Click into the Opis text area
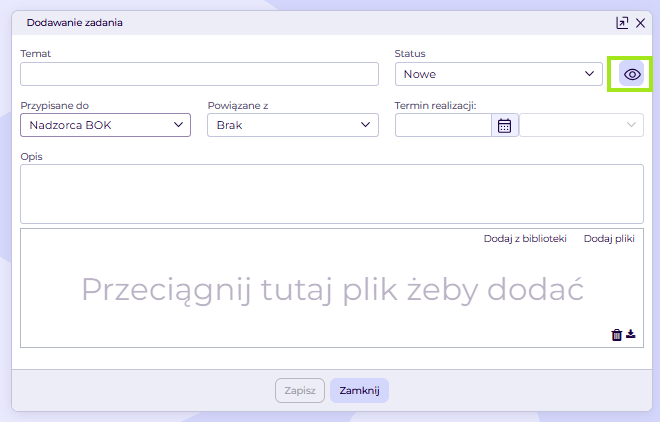This screenshot has height=422, width=660. [x=332, y=194]
